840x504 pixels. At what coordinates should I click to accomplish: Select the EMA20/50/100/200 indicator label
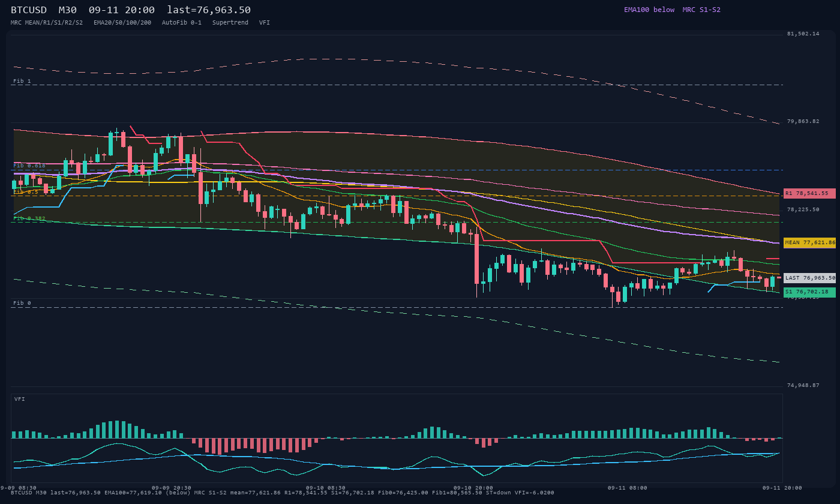coord(122,23)
